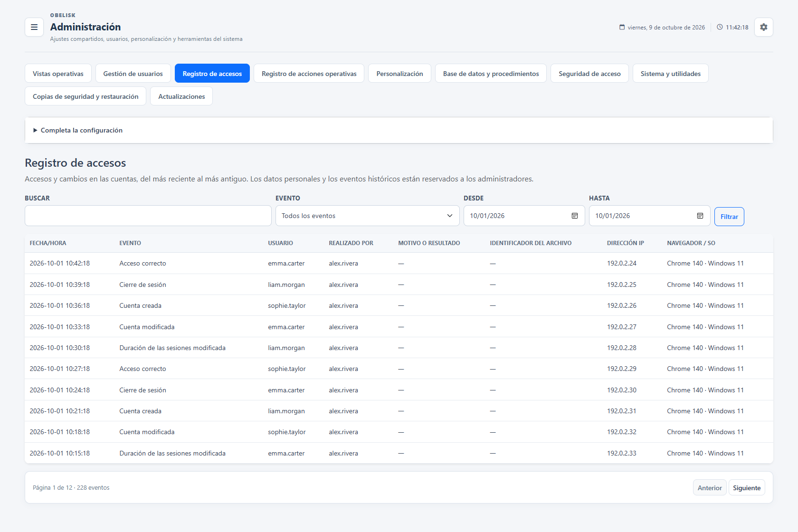Select the Registro de accesos tab
Screen dimensions: 798x532
point(212,74)
